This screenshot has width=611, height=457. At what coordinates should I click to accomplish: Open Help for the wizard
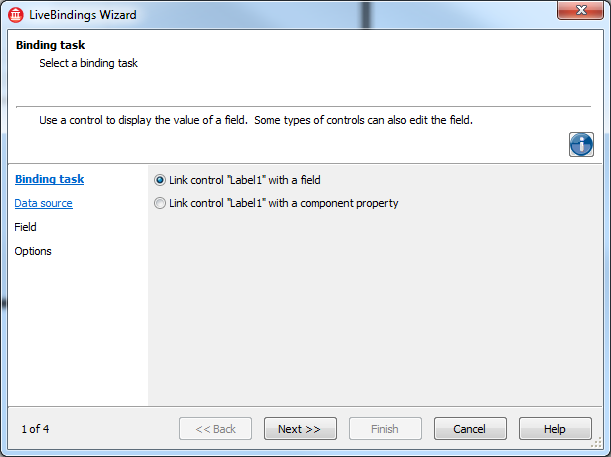(x=555, y=429)
